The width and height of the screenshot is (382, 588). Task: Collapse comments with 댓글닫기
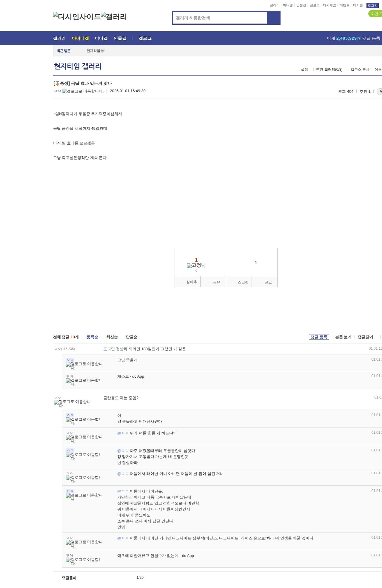click(366, 337)
